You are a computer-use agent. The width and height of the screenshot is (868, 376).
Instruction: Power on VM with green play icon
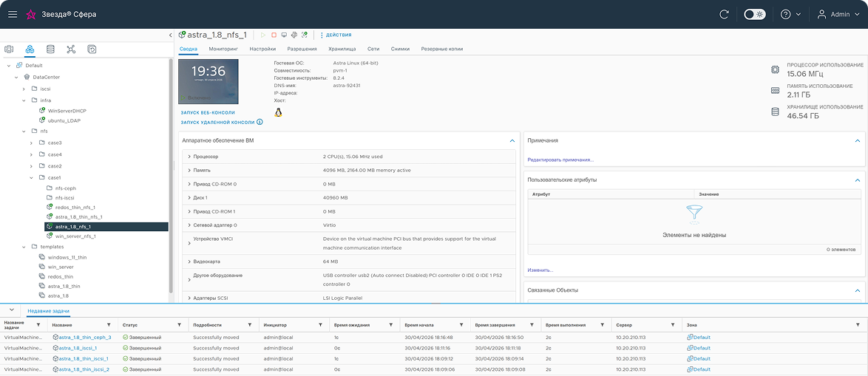(263, 35)
